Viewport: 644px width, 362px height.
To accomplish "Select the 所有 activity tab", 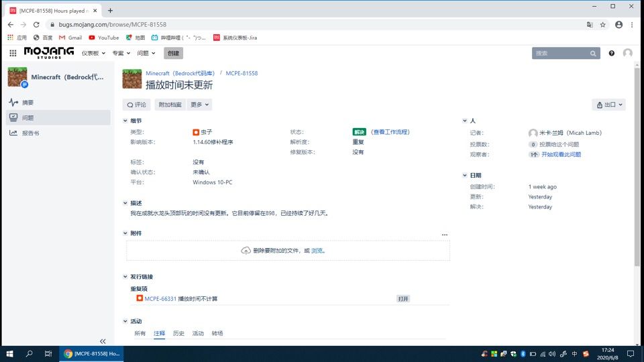I will (140, 333).
